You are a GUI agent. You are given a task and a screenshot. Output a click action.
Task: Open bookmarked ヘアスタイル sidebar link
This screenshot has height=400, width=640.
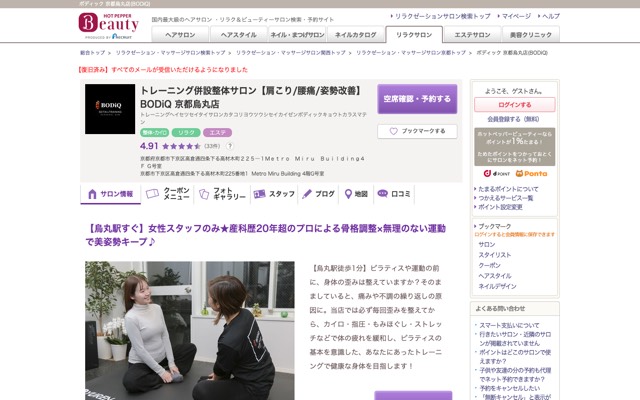pyautogui.click(x=495, y=276)
